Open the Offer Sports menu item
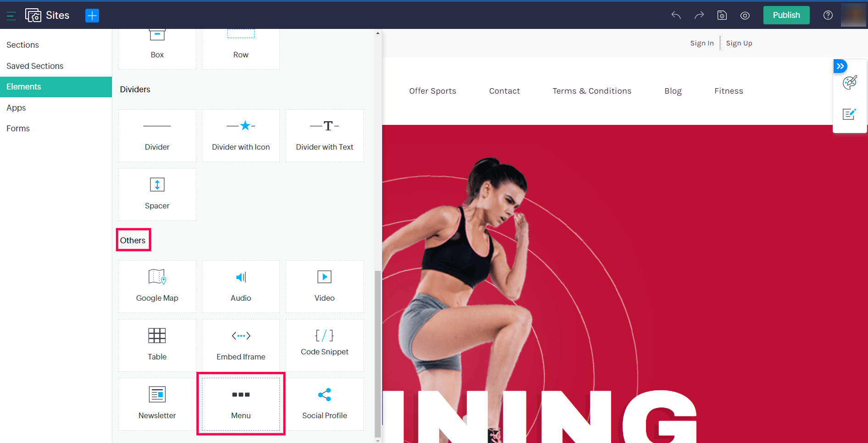 point(433,91)
